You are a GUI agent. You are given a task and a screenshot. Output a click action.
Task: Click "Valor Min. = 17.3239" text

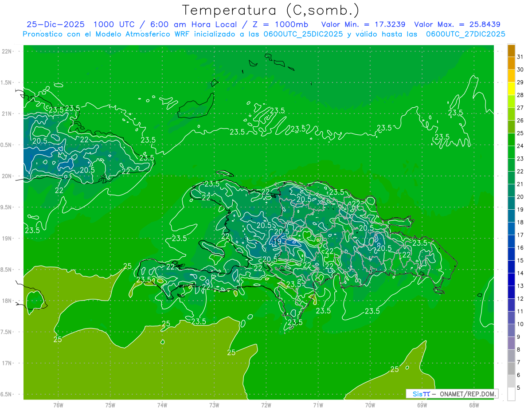point(363,24)
